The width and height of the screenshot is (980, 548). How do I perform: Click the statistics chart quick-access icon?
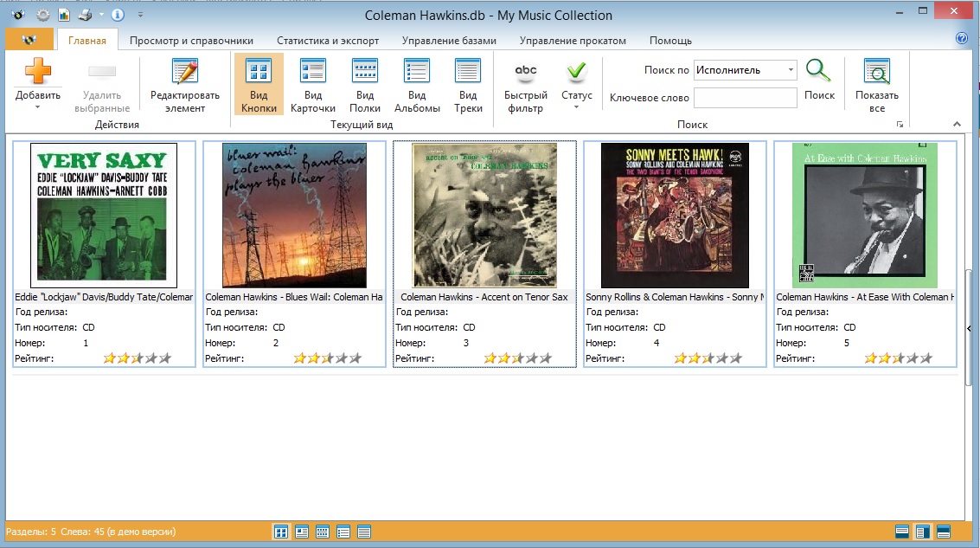click(x=64, y=15)
